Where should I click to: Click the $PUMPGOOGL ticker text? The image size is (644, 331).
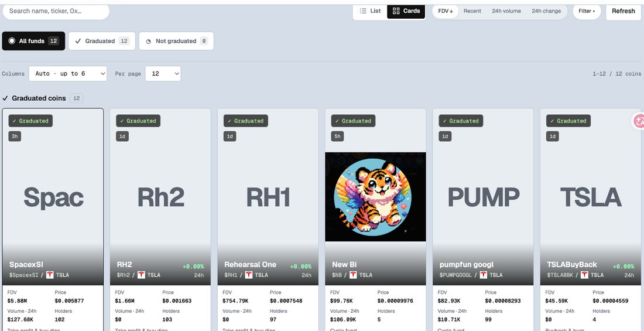[456, 275]
